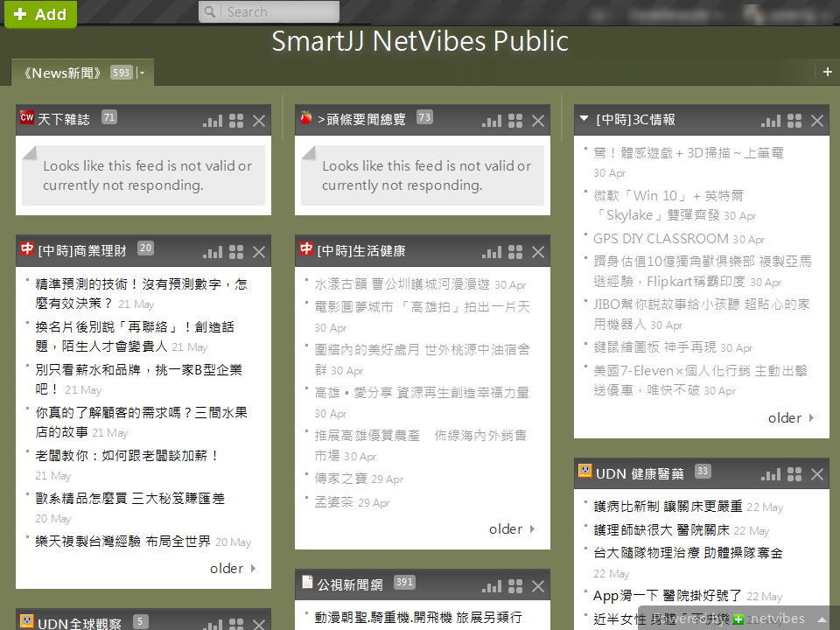Image resolution: width=840 pixels, height=630 pixels.
Task: Show older items in [中時]生活健康
Action: 512,529
